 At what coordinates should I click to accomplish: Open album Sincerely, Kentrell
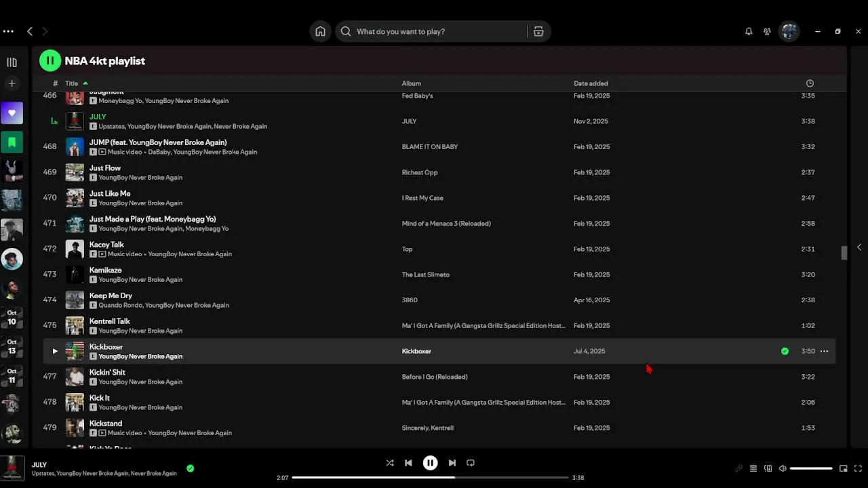tap(427, 428)
